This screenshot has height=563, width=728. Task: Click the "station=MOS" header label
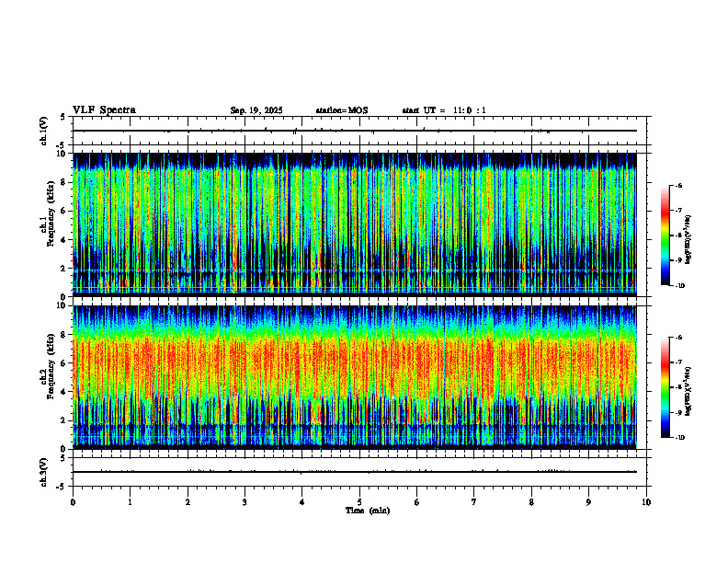click(342, 110)
